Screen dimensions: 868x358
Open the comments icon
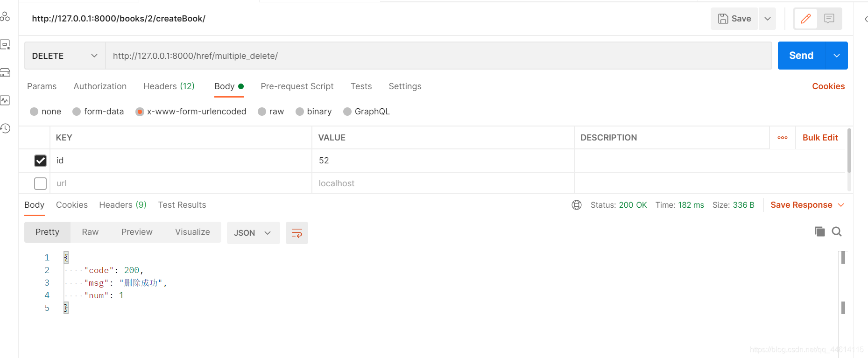(x=829, y=19)
